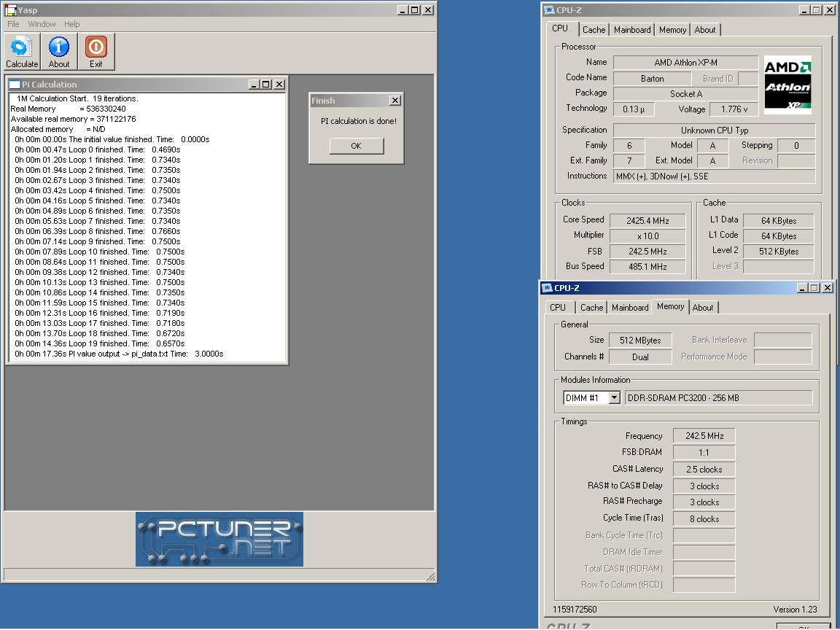Image resolution: width=840 pixels, height=630 pixels.
Task: Click the Calculate toolbar icon in Yasp
Action: coord(22,52)
